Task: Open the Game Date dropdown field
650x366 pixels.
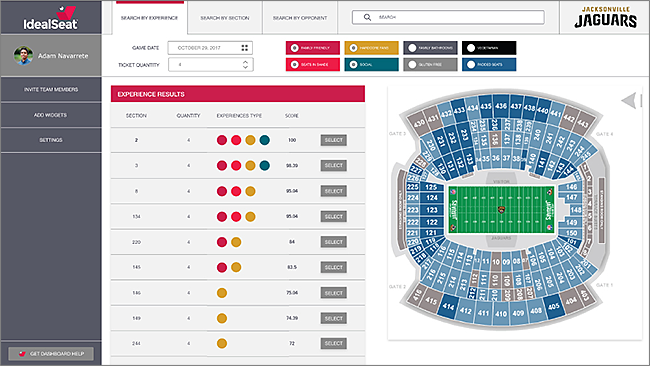Action: [210, 48]
